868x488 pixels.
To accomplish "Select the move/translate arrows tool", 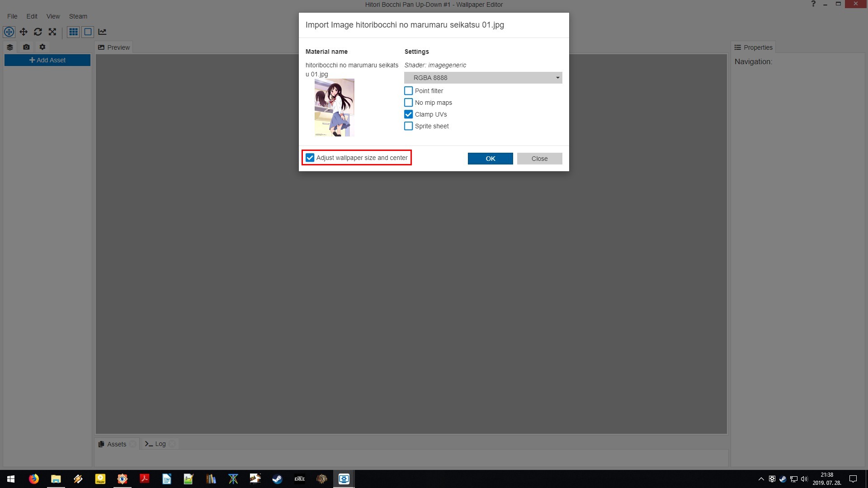I will pos(24,32).
